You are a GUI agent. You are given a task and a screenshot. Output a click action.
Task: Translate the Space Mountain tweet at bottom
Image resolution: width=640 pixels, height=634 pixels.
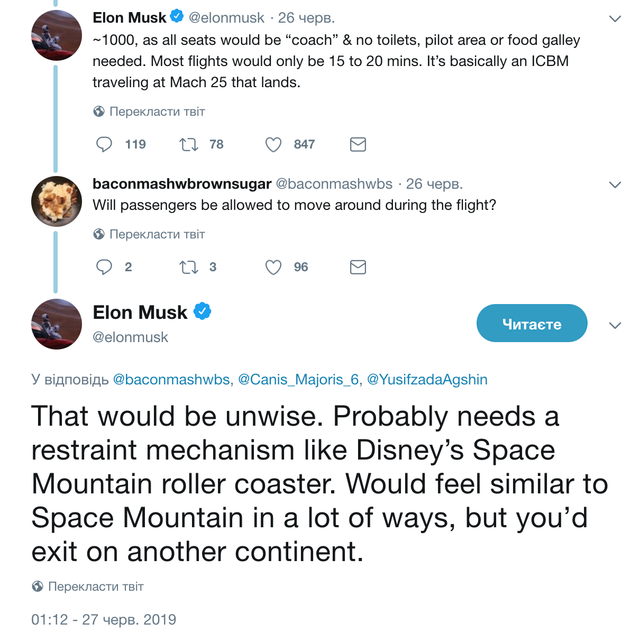pos(95,586)
